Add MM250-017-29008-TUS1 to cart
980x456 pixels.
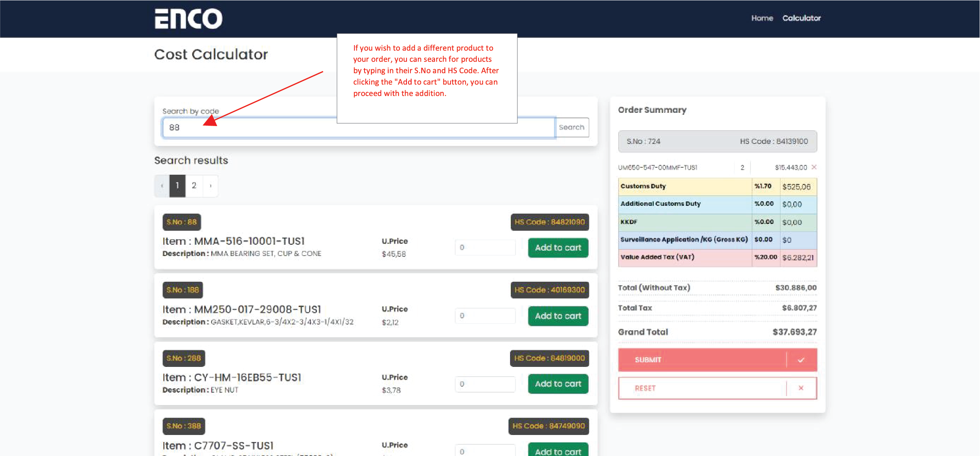[558, 316]
